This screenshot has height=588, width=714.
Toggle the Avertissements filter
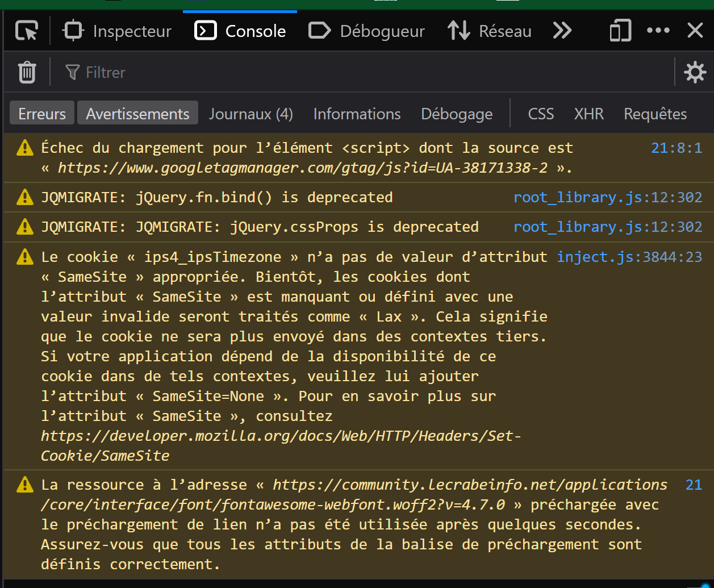coord(137,114)
